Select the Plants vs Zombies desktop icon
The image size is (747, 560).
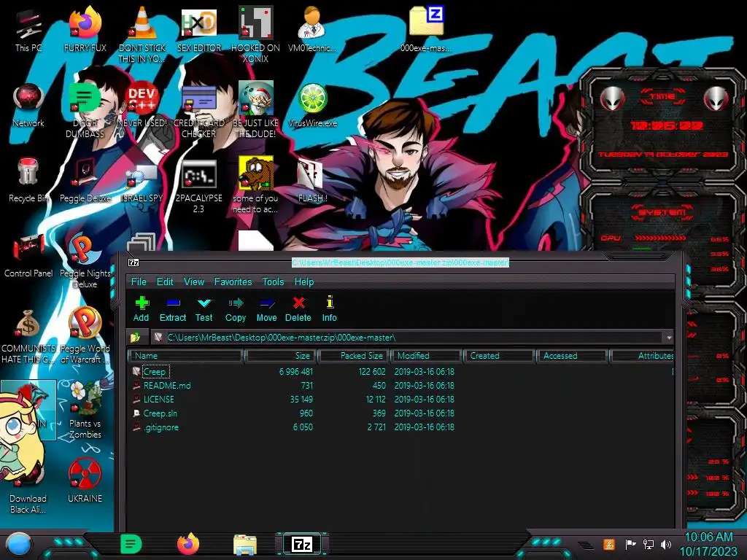[85, 411]
